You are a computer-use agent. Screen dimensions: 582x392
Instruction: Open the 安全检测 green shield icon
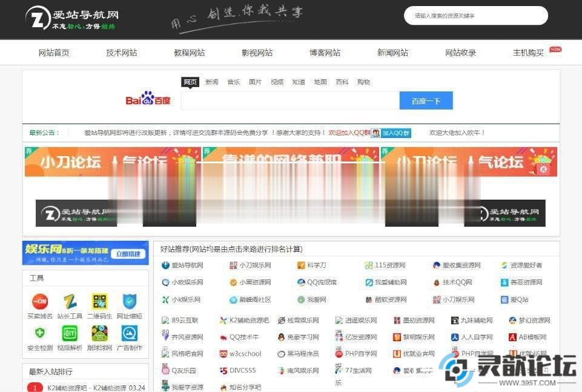point(40,333)
